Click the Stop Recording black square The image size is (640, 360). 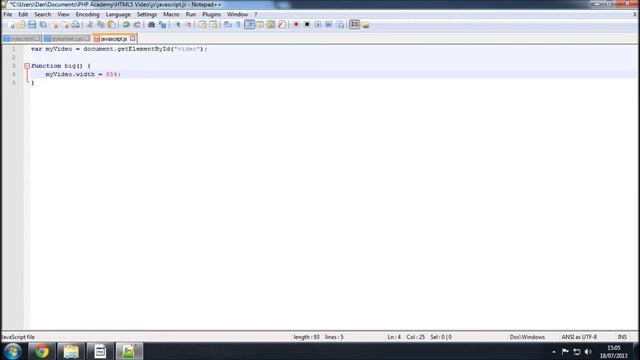307,25
